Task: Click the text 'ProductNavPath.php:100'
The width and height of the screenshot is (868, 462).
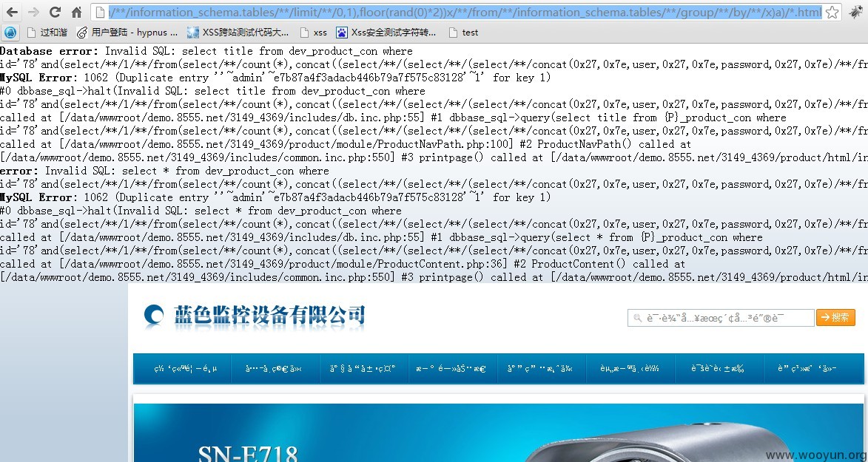Action: pos(446,144)
